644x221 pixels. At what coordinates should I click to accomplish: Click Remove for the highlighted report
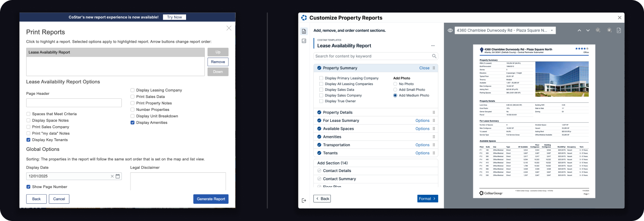[x=218, y=62]
